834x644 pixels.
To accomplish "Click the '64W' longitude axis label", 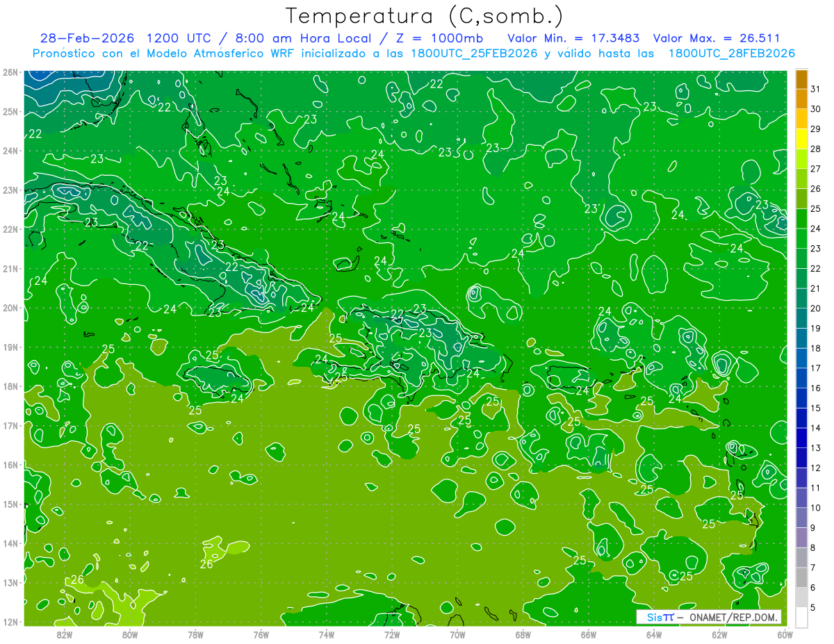I will click(654, 634).
